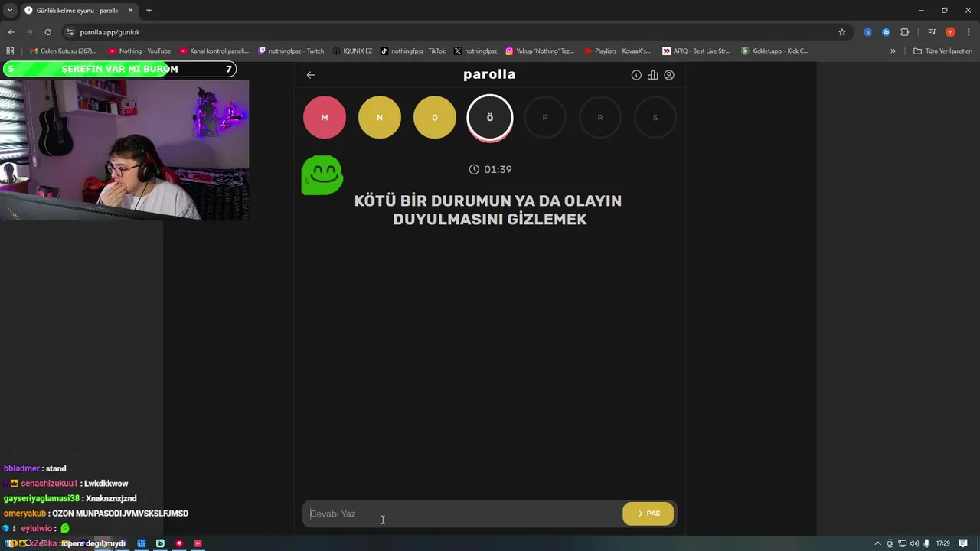Open the 'APIQ - Best Live Str...' bookmark
Image resolution: width=980 pixels, height=551 pixels.
tap(696, 51)
